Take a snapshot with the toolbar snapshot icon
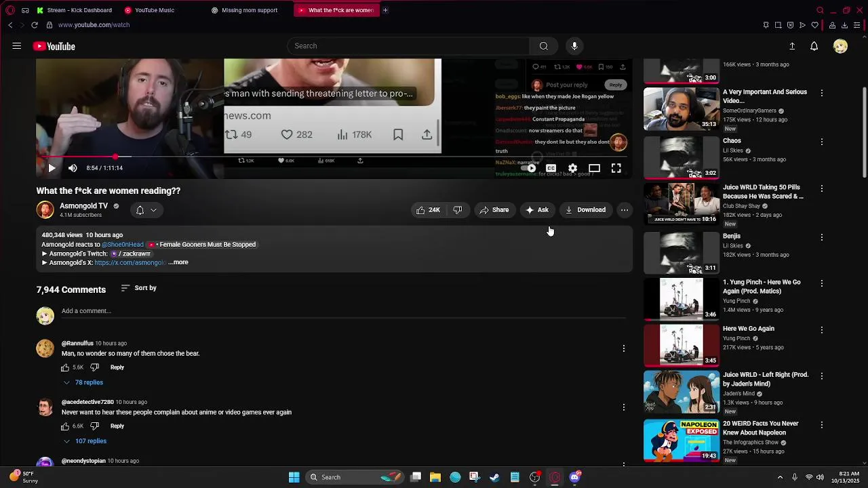This screenshot has width=868, height=488. point(778,25)
